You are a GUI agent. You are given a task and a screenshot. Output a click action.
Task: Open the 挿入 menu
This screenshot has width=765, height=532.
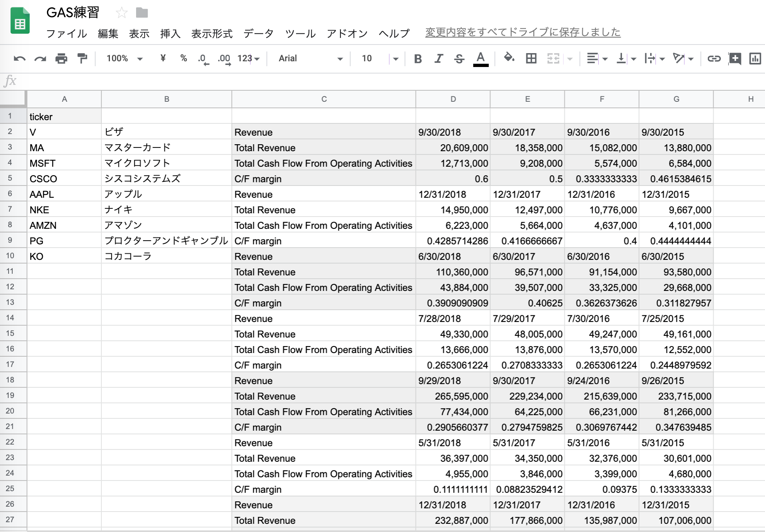point(170,34)
